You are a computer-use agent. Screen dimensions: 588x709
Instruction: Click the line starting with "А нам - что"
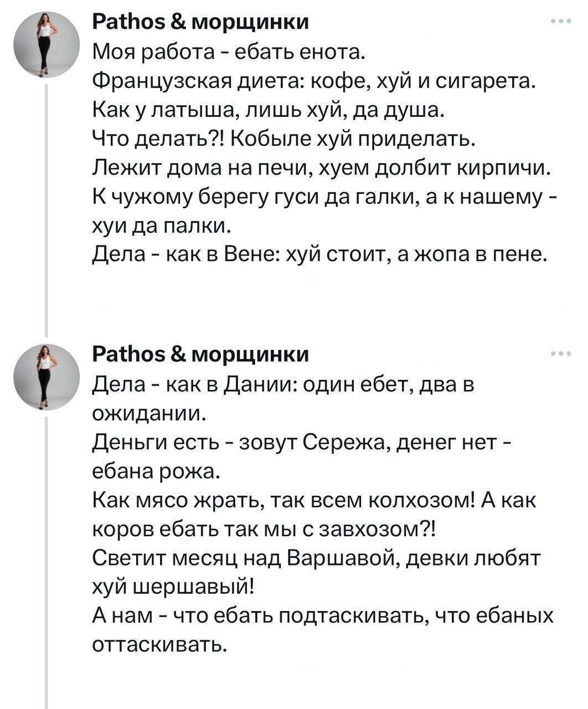(322, 616)
